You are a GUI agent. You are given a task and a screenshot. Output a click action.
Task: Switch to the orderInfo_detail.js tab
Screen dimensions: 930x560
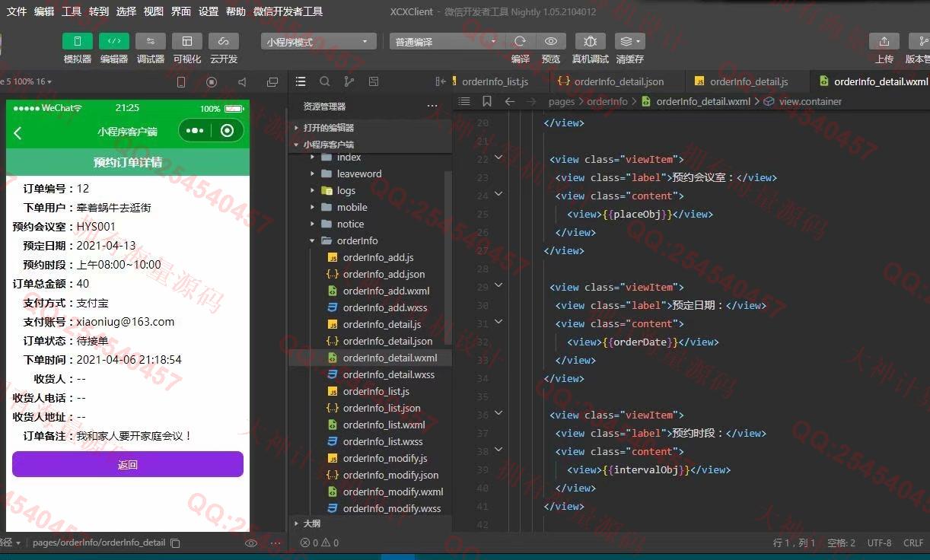tap(749, 81)
